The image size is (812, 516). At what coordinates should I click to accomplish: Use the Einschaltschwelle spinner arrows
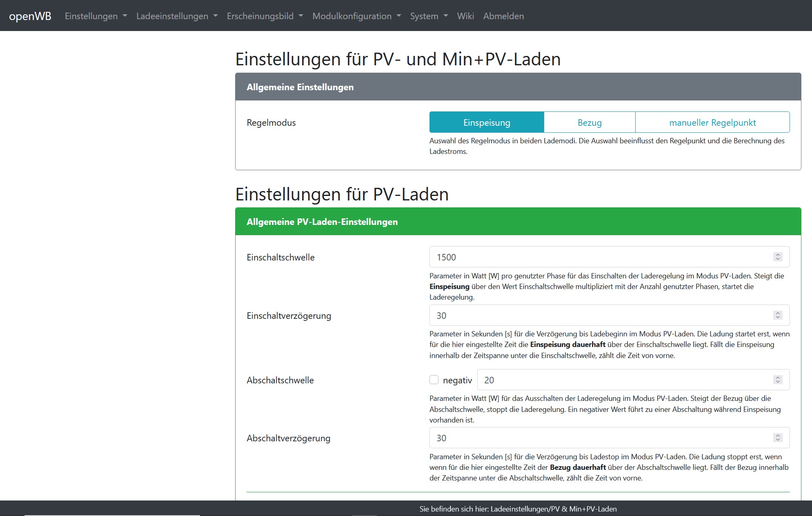tap(778, 257)
